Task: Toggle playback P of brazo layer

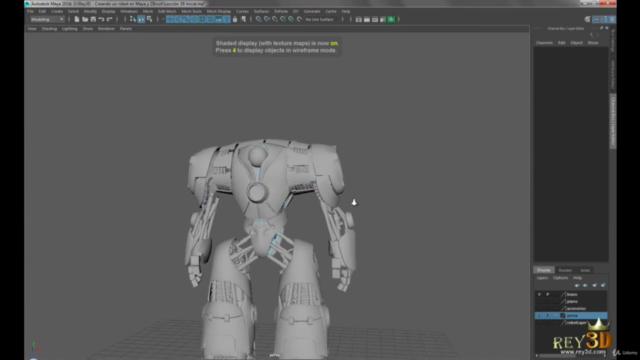Action: (x=547, y=294)
